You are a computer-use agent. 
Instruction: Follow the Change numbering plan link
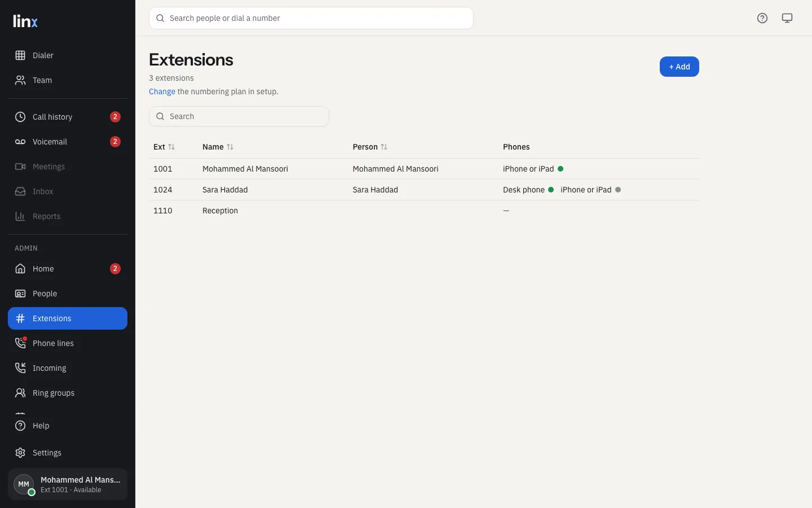click(162, 91)
